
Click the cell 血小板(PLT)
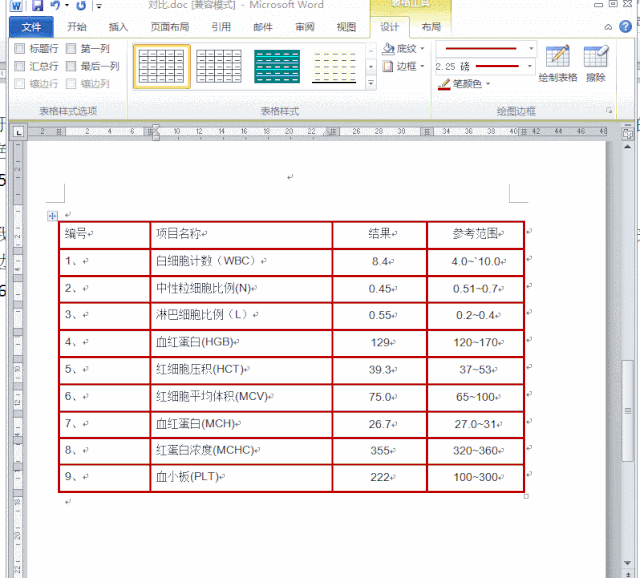241,478
